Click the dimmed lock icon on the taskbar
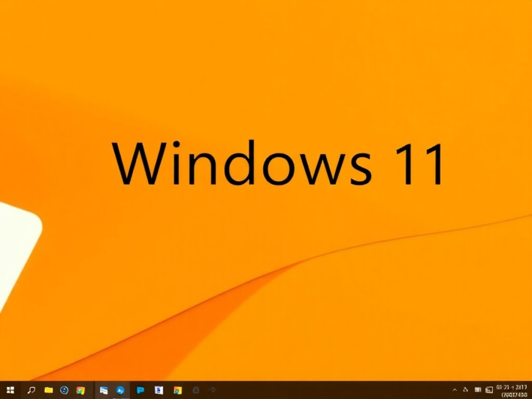The height and width of the screenshot is (399, 532). 196,390
